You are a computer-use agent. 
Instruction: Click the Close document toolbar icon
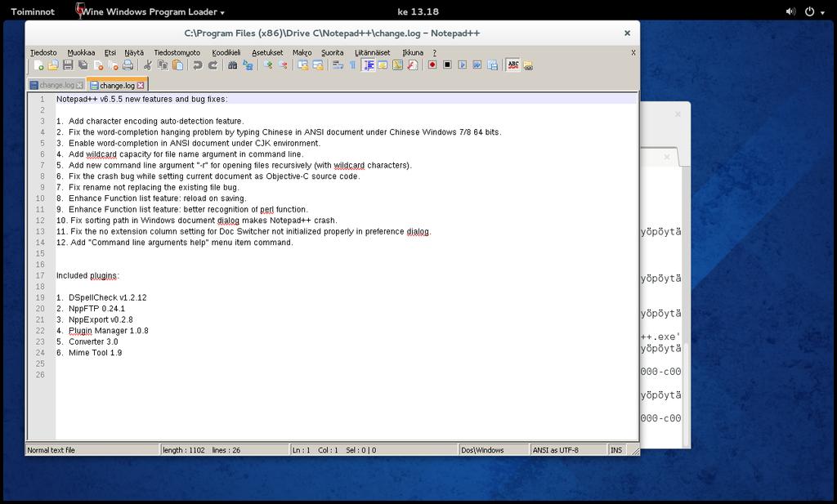[98, 65]
